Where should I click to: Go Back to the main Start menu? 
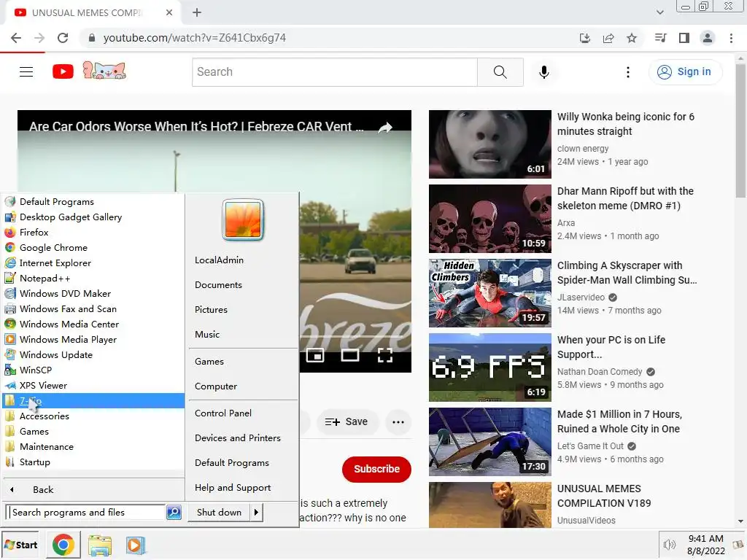tap(93, 489)
